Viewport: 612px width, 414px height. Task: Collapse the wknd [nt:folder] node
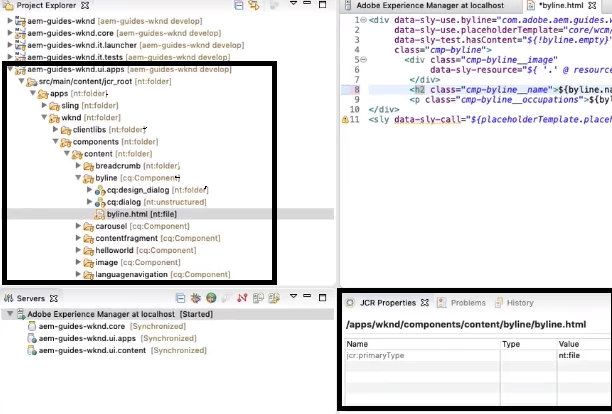44,117
